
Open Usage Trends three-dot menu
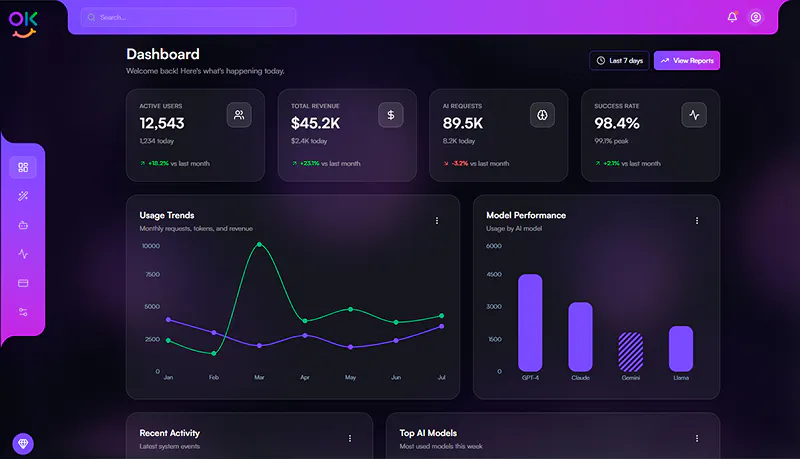pyautogui.click(x=437, y=220)
